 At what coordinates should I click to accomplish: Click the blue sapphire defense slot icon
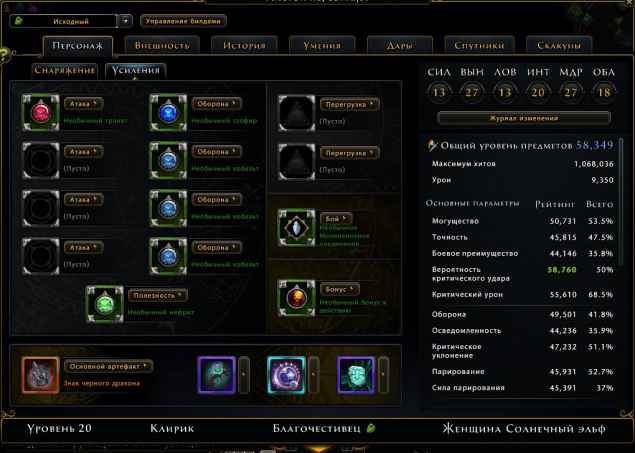tap(168, 113)
